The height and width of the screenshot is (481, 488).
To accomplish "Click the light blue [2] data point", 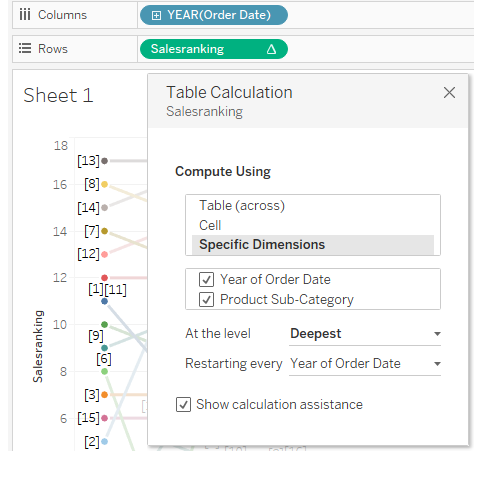I will (x=104, y=441).
